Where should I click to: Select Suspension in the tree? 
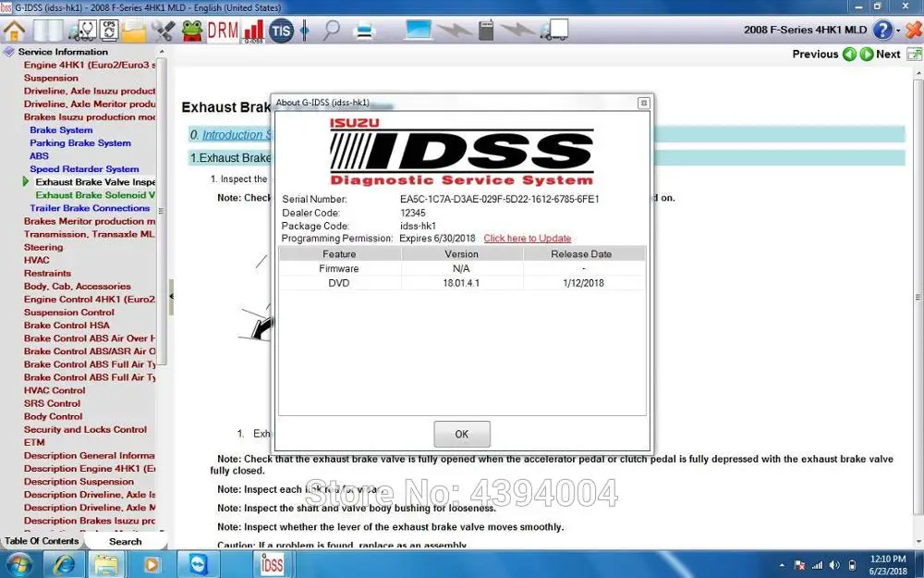click(51, 78)
